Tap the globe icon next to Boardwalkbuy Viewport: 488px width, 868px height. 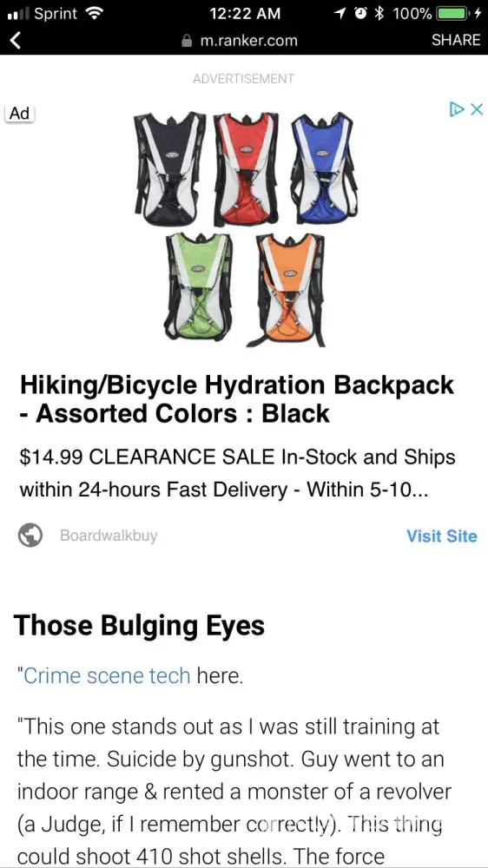pos(30,536)
